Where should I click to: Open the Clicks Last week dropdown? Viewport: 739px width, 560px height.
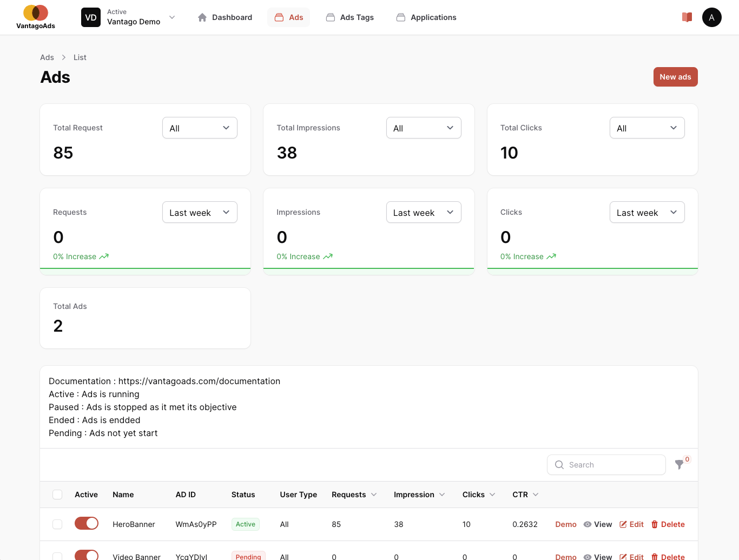[647, 212]
